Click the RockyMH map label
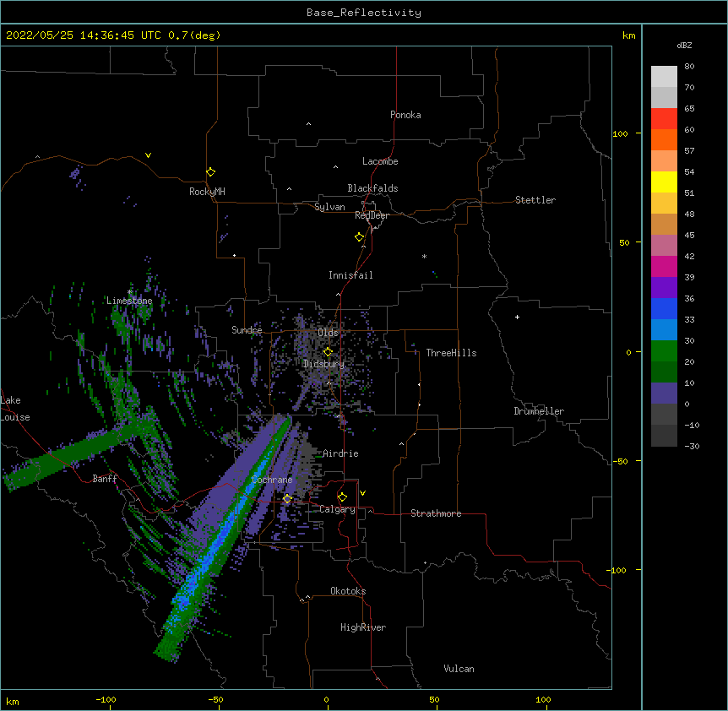Image resolution: width=728 pixels, height=711 pixels. [x=207, y=192]
